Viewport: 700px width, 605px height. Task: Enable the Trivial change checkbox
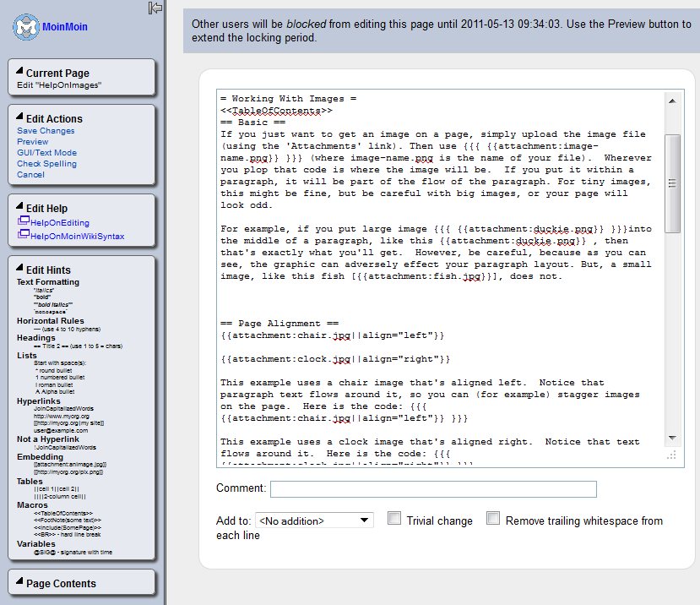pyautogui.click(x=394, y=519)
